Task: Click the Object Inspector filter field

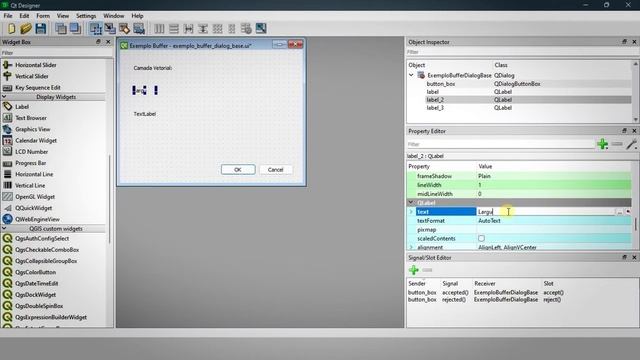Action: (522, 52)
